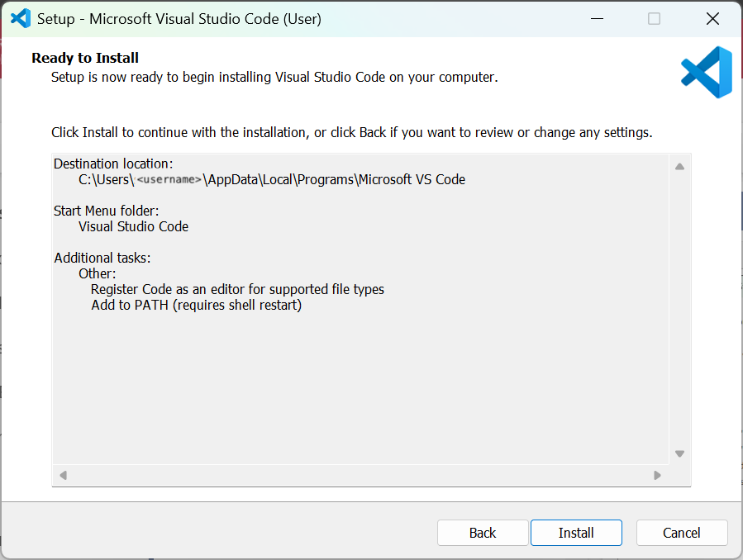This screenshot has height=560, width=743.
Task: Click the 'Start Menu folder:' line
Action: (x=106, y=211)
